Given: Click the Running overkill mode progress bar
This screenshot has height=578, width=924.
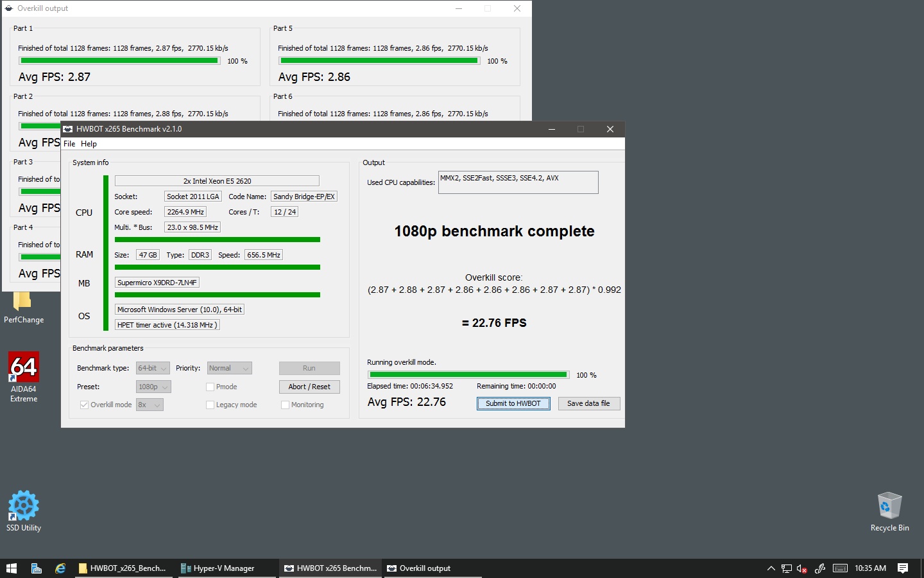Looking at the screenshot, I should point(468,375).
